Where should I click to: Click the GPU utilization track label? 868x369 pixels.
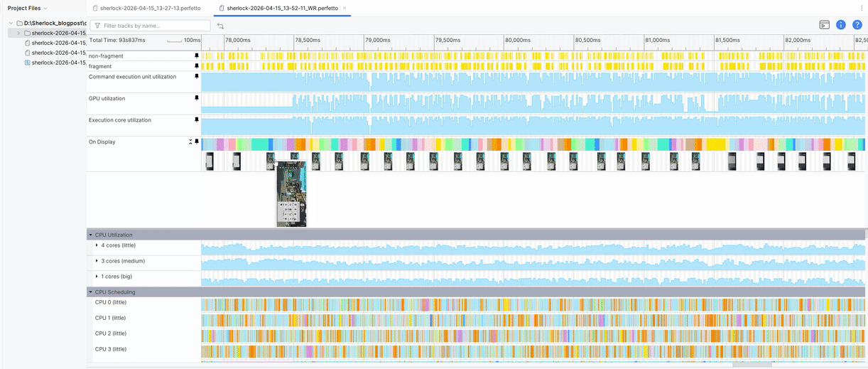[107, 99]
